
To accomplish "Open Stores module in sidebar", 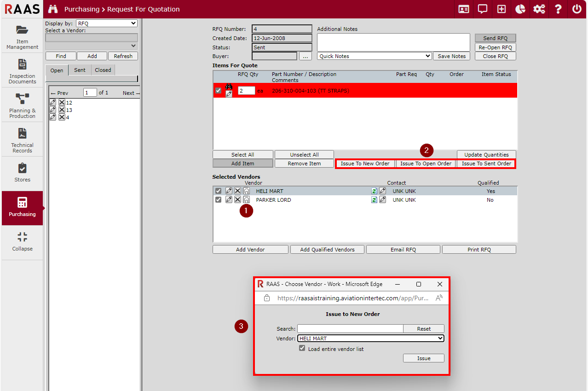I will tap(22, 173).
